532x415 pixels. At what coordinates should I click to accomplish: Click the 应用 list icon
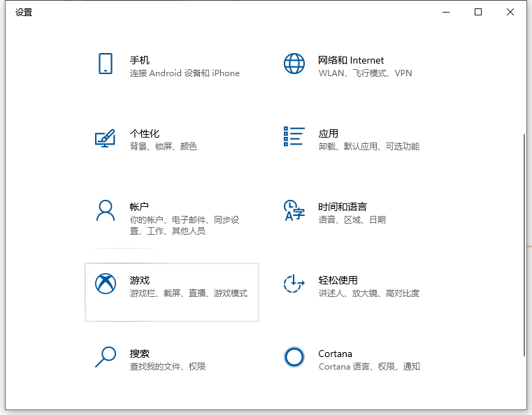click(x=294, y=137)
